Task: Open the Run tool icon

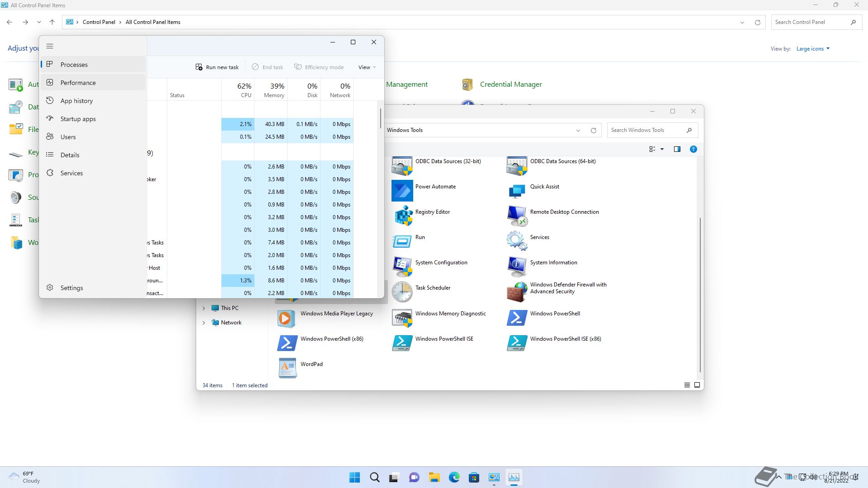Action: coord(402,241)
